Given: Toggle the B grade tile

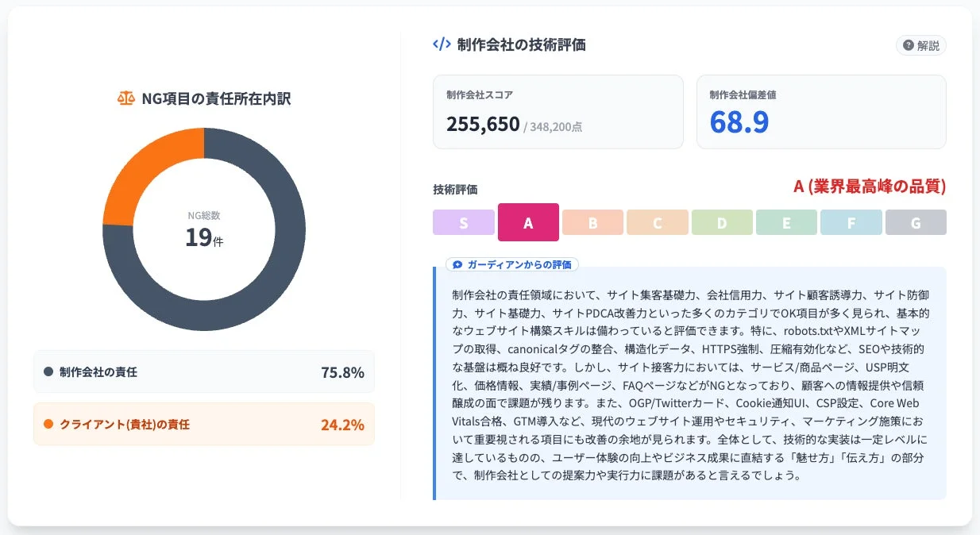Looking at the screenshot, I should [592, 222].
